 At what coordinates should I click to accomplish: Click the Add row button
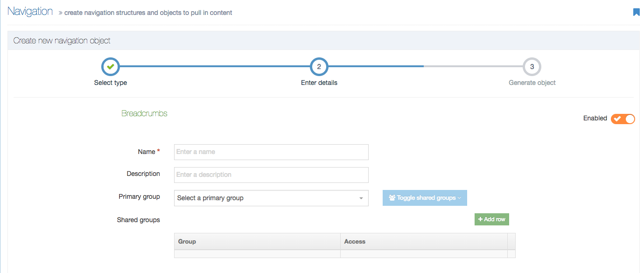[x=491, y=219]
